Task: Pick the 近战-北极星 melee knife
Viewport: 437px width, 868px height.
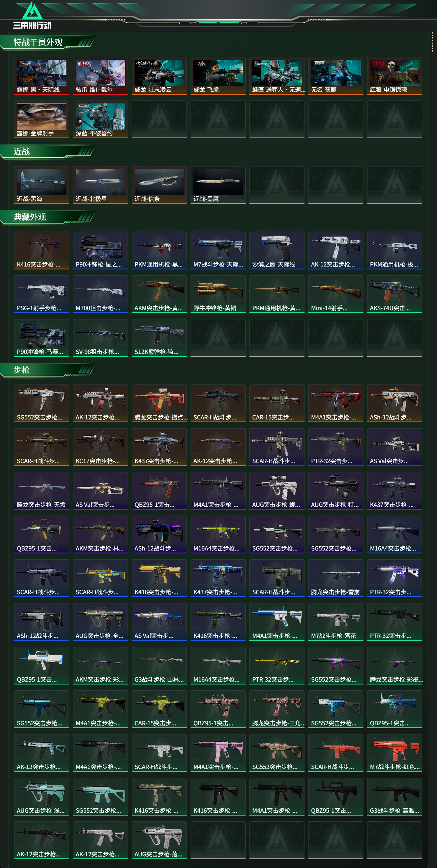Action: tap(101, 185)
